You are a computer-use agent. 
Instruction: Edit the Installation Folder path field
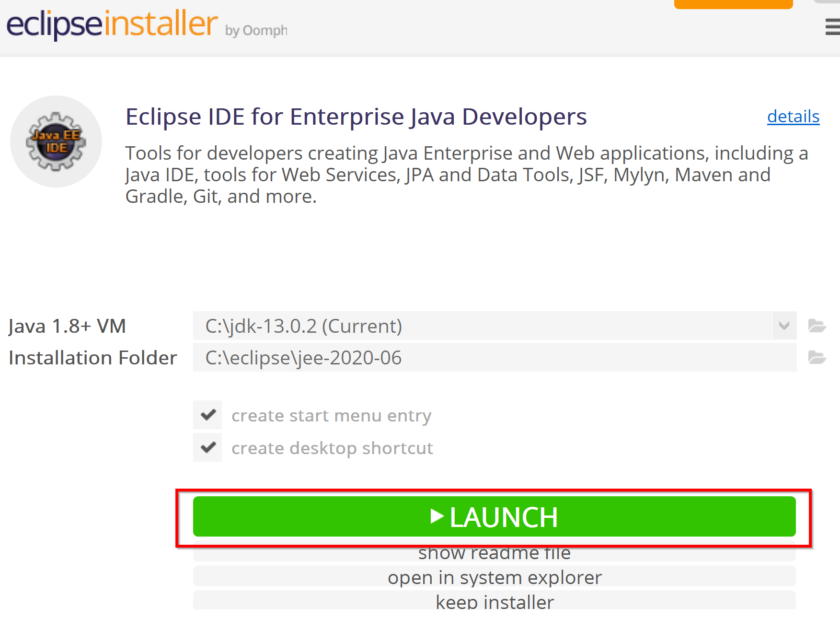point(495,358)
